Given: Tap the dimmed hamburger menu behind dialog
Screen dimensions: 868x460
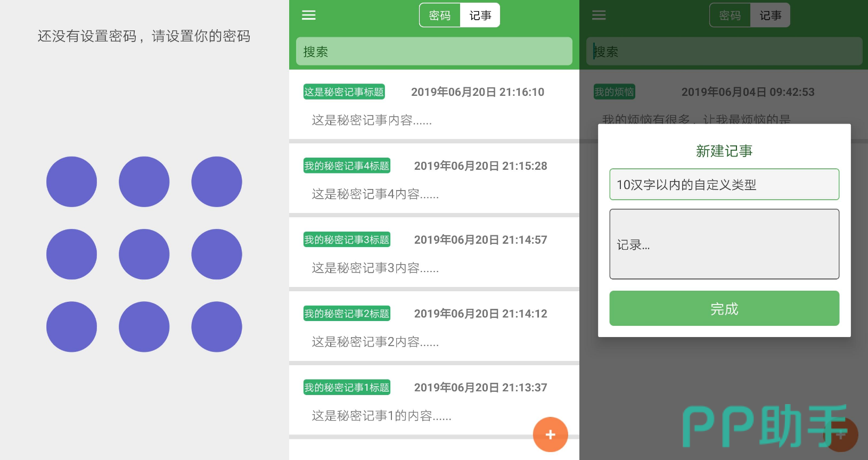Looking at the screenshot, I should pos(599,15).
